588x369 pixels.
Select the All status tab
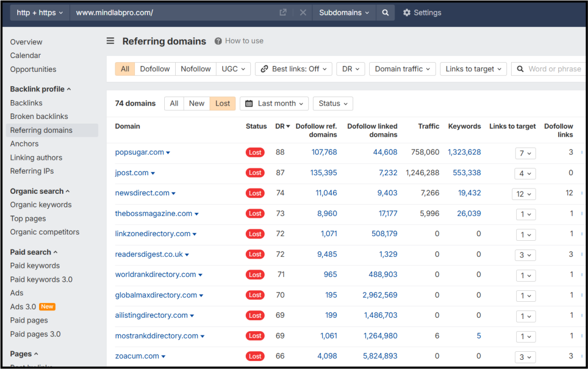(x=174, y=103)
